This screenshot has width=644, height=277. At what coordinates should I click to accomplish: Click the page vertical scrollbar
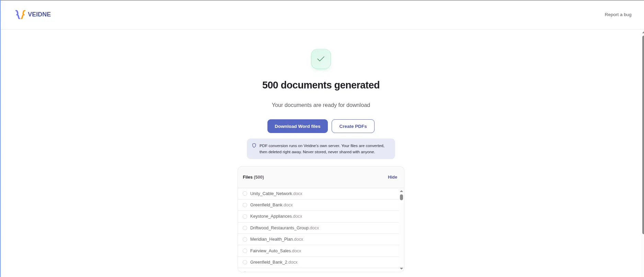click(643, 134)
